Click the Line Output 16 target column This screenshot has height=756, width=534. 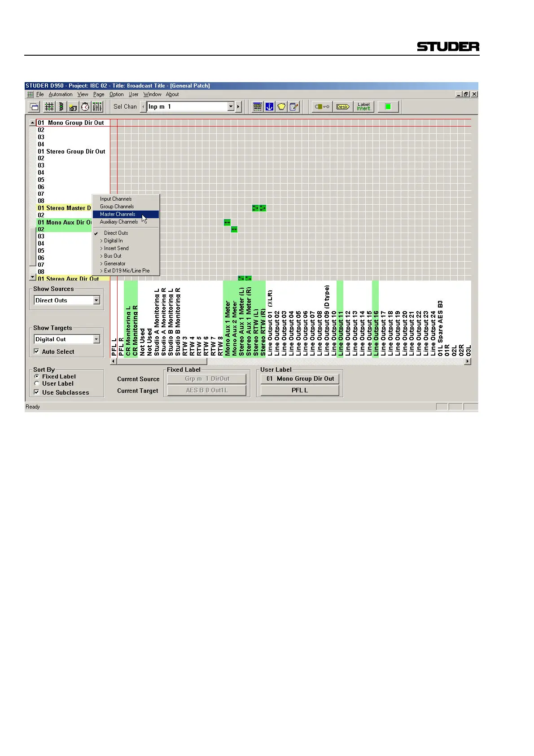(x=376, y=319)
